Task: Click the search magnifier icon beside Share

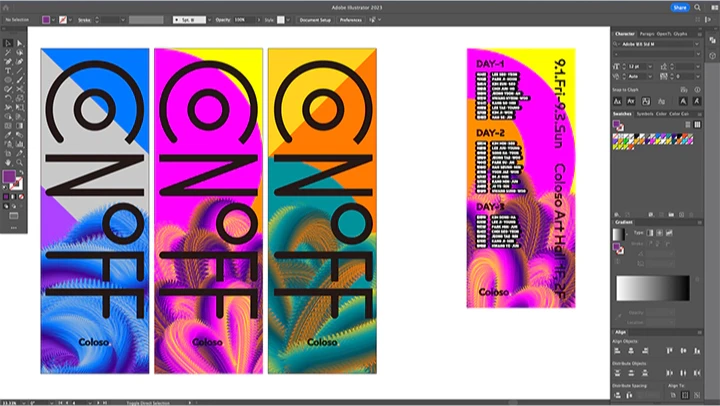Action: 696,7
